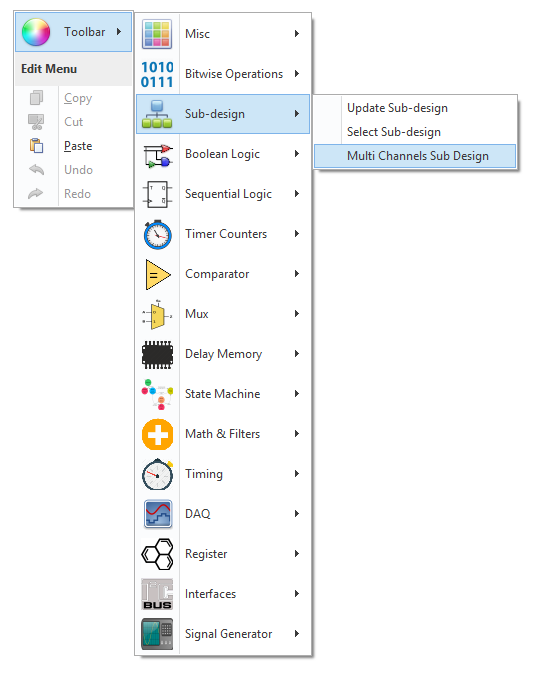Click the Undo arrow icon

pyautogui.click(x=36, y=170)
